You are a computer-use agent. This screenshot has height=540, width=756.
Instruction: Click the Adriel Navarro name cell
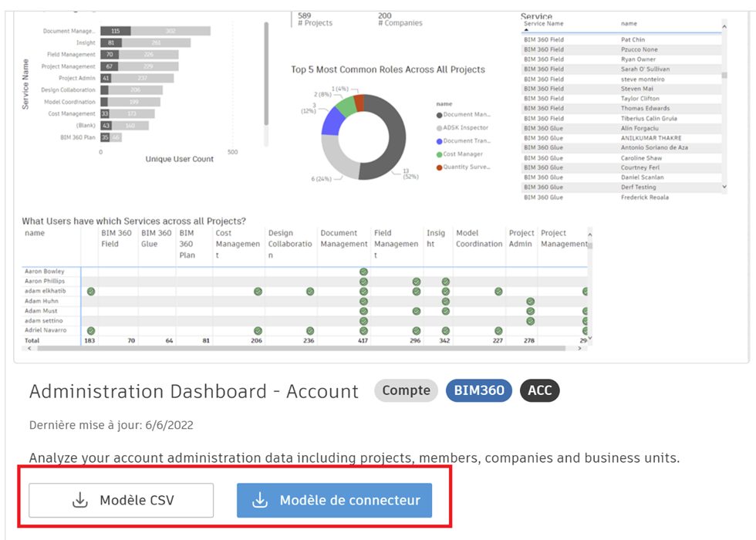pyautogui.click(x=46, y=330)
